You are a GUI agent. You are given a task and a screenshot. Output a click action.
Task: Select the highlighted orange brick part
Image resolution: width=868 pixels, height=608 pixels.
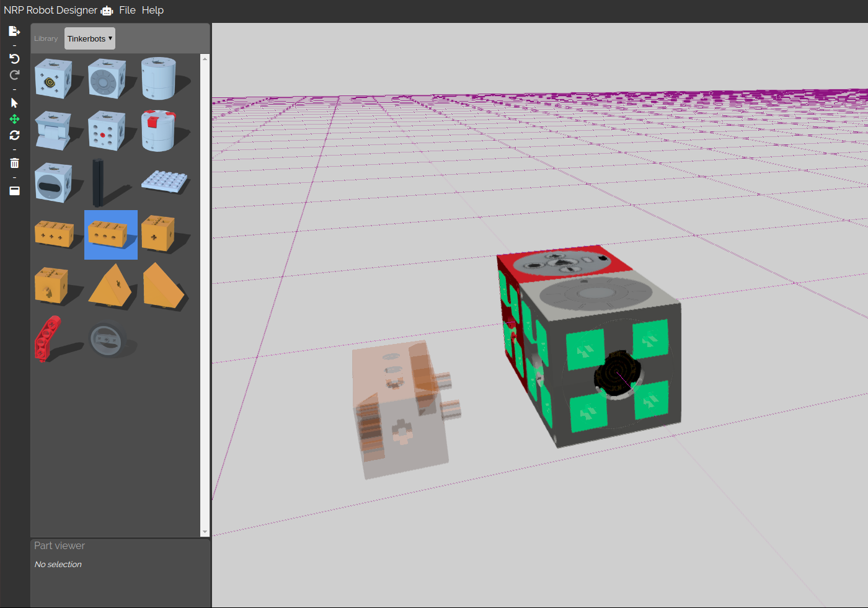(111, 235)
